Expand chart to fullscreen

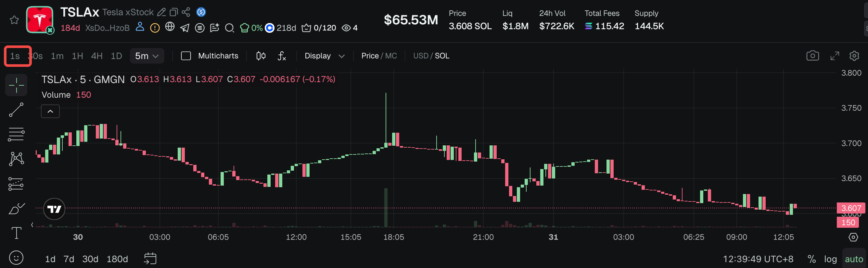(835, 56)
